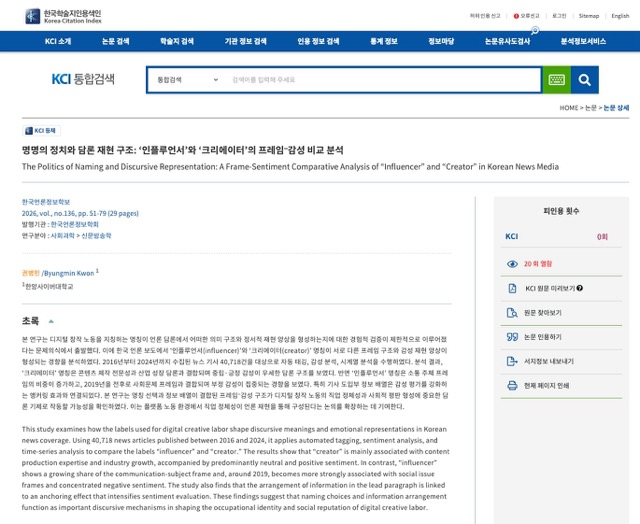Collapse the 초록 abstract section arrow
The width and height of the screenshot is (640, 524).
click(x=51, y=321)
